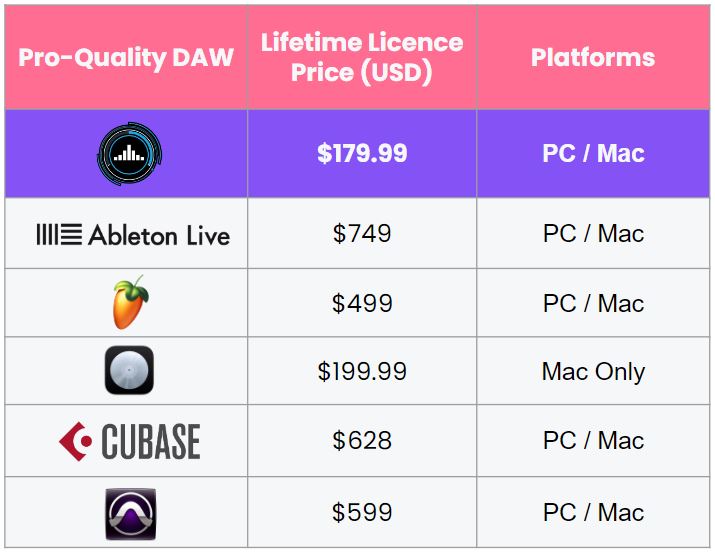
Task: Click the Platforms column header
Action: tap(593, 57)
